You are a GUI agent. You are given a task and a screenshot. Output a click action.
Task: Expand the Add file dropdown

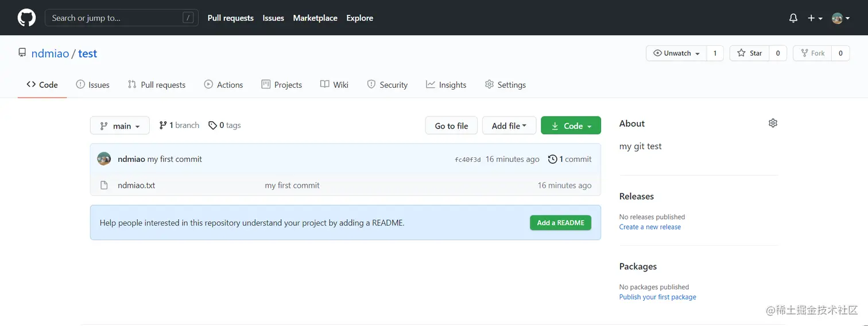coord(509,126)
